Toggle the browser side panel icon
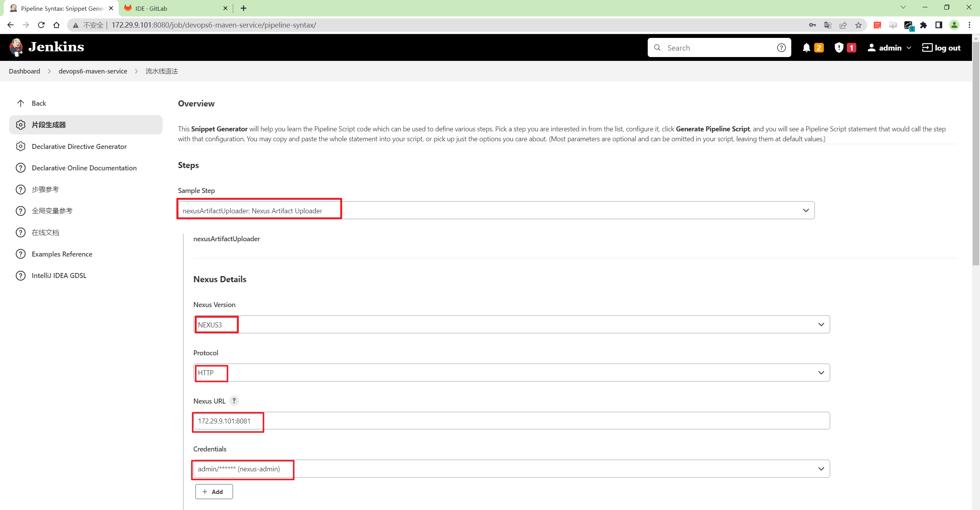 [x=939, y=25]
